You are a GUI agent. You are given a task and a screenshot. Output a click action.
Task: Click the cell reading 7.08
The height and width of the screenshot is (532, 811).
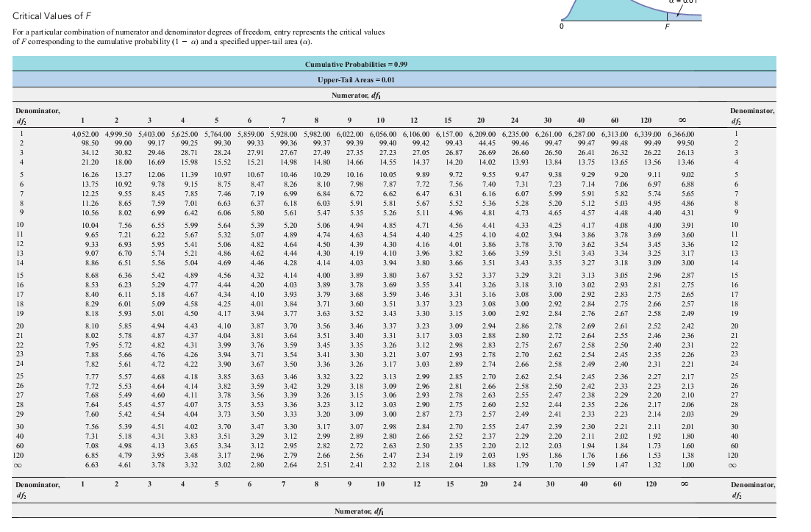pyautogui.click(x=92, y=445)
